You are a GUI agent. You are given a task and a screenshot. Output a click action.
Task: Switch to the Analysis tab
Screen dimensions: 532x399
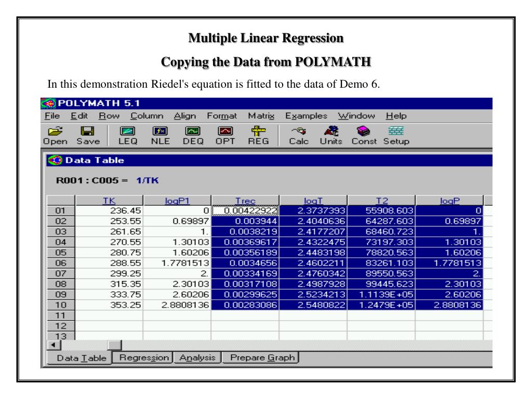[197, 357]
